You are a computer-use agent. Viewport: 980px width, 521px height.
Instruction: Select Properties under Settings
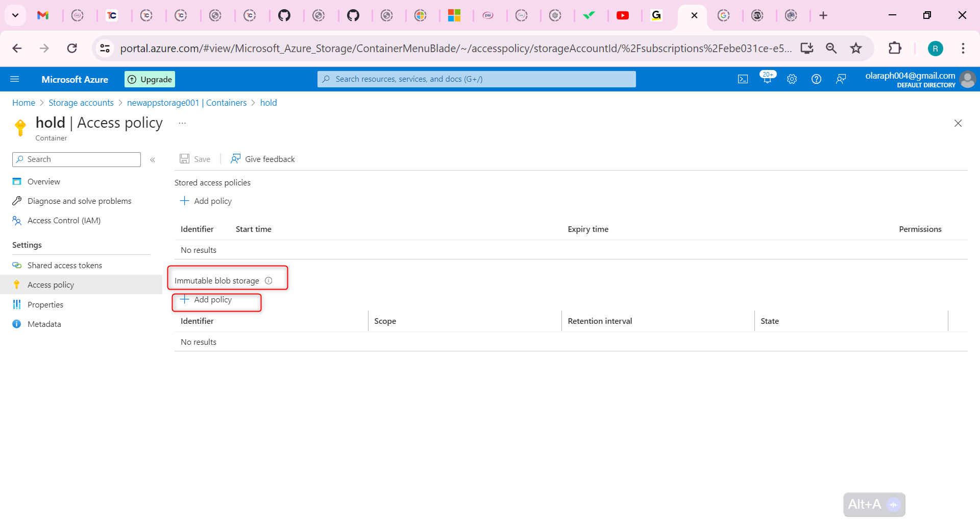click(46, 304)
